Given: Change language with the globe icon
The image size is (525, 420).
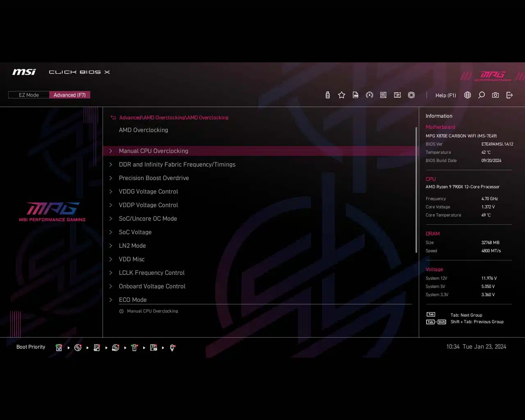Looking at the screenshot, I should (468, 95).
